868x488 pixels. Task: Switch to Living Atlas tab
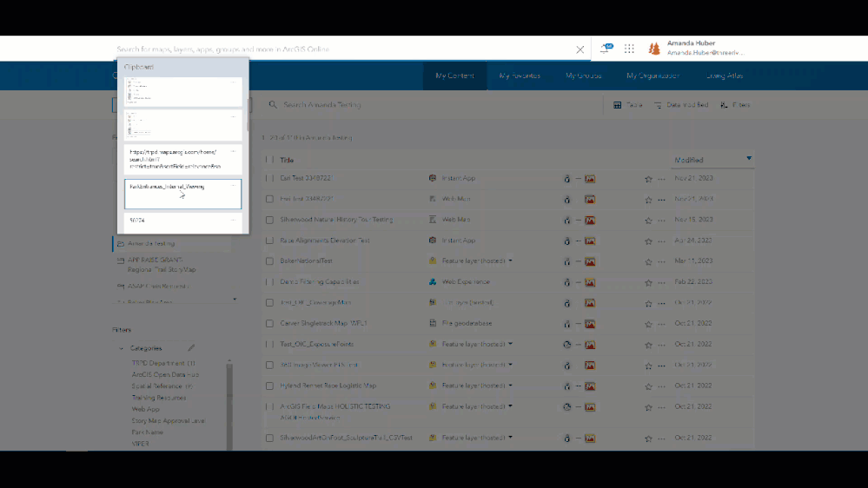[724, 76]
